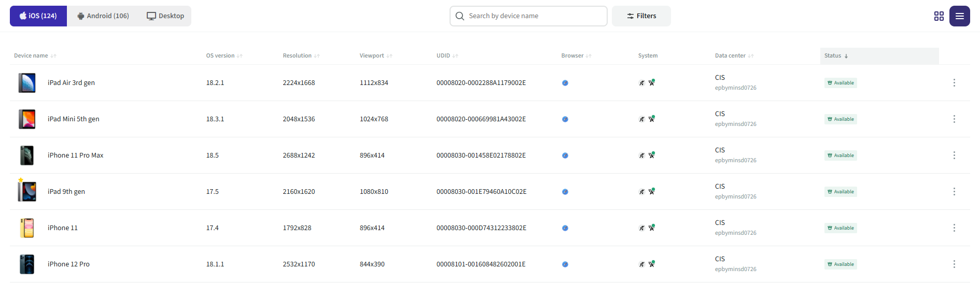The height and width of the screenshot is (283, 980).
Task: Click resolution 2688x1242
Action: pyautogui.click(x=299, y=155)
